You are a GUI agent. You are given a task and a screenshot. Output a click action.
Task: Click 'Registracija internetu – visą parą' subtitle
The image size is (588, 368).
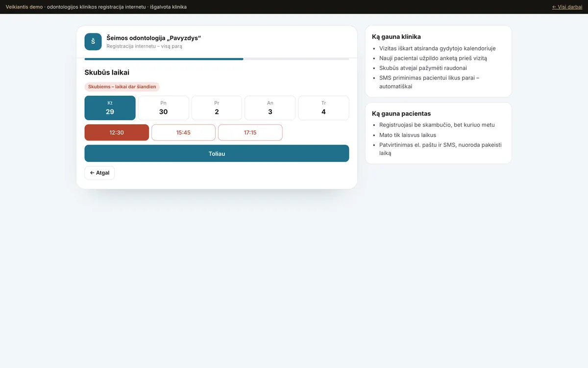coord(144,46)
